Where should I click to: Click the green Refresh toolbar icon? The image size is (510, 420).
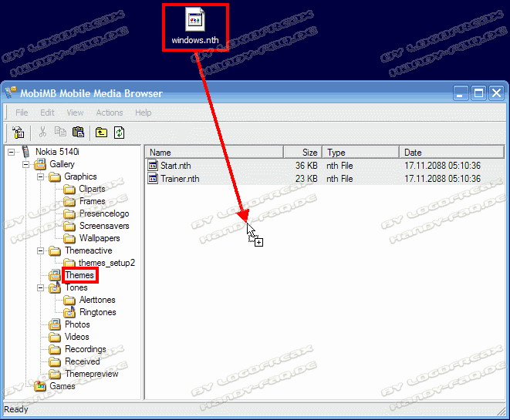[120, 133]
